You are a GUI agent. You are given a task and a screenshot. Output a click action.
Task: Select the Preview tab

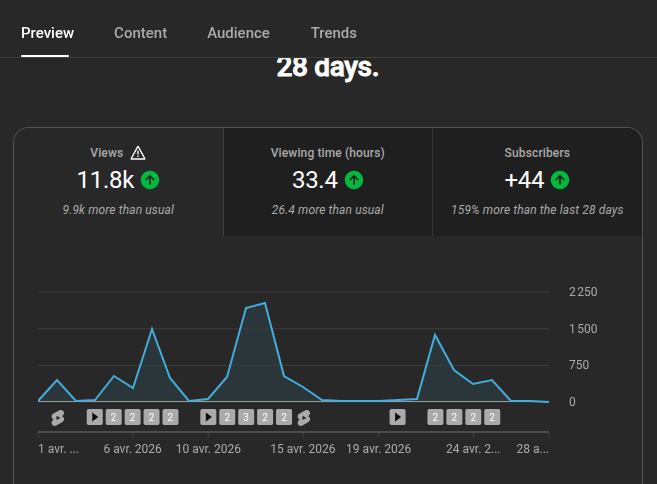47,33
